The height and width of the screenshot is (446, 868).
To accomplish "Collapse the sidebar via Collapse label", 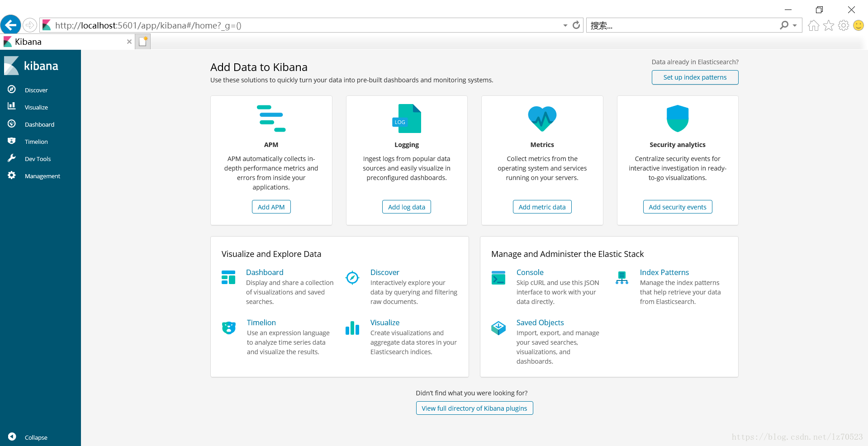I will [36, 437].
